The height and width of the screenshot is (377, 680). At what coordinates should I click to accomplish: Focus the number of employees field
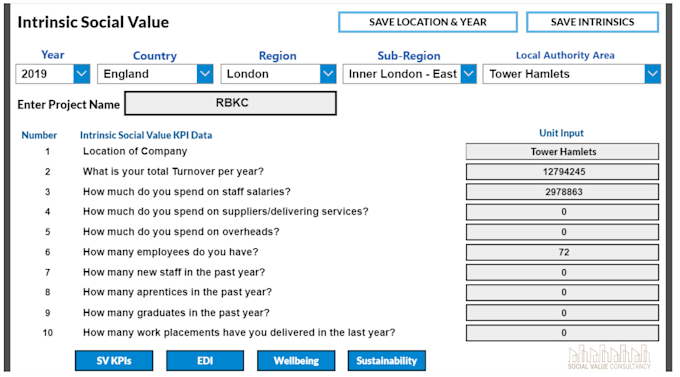coord(562,252)
